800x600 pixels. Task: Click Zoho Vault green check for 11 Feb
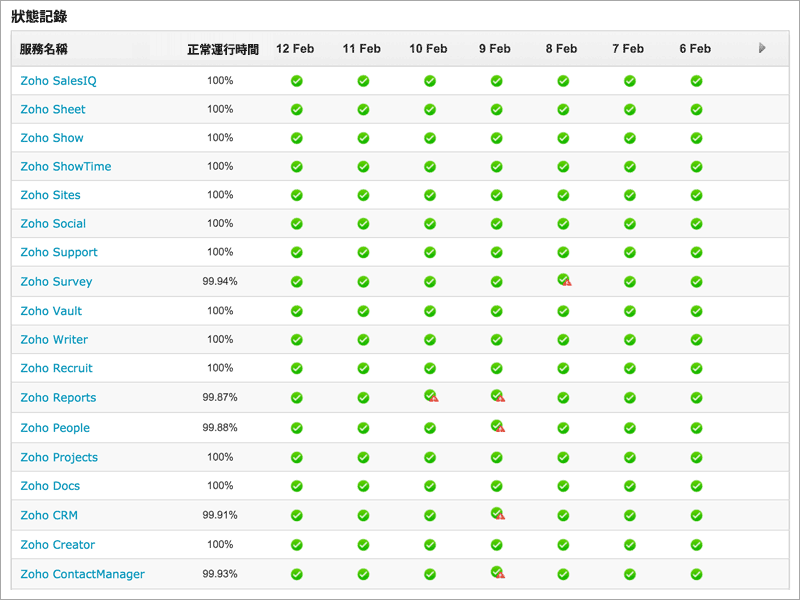tap(363, 311)
